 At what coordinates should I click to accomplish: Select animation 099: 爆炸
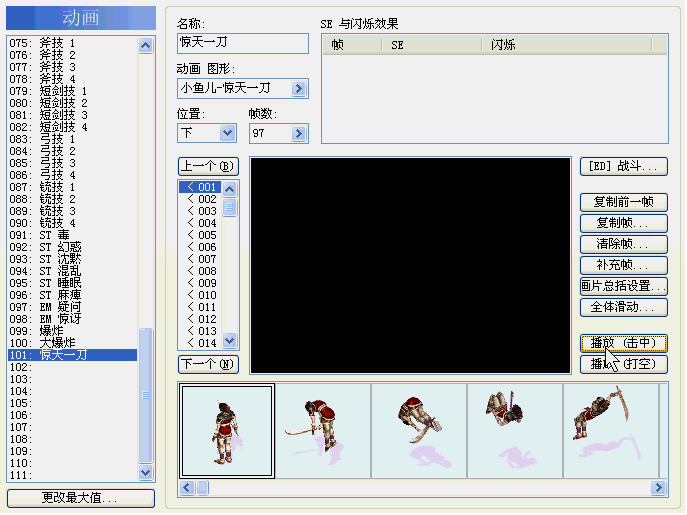(72, 331)
